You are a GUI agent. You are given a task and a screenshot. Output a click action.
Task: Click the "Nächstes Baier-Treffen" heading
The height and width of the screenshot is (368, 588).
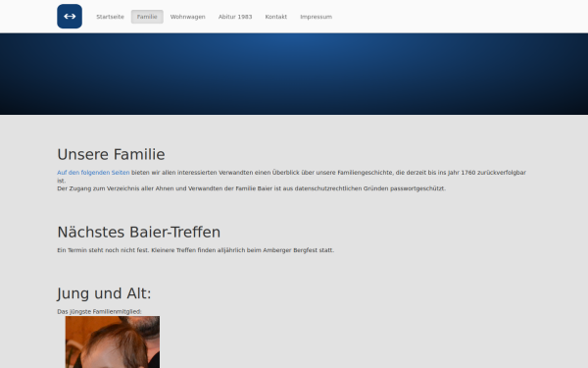coord(139,232)
